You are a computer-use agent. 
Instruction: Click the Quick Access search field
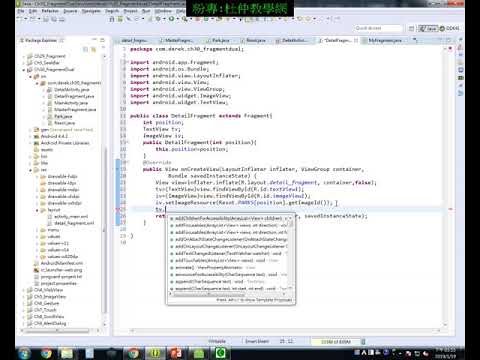click(378, 28)
